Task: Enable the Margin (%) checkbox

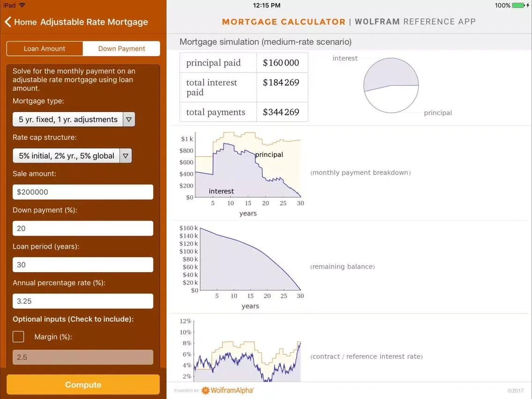Action: tap(18, 337)
